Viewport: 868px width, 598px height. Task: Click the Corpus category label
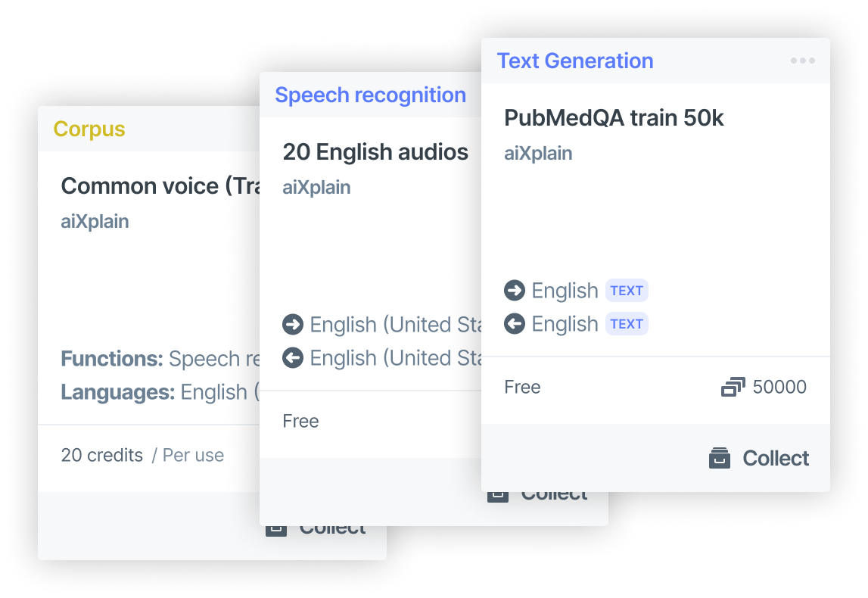click(89, 129)
